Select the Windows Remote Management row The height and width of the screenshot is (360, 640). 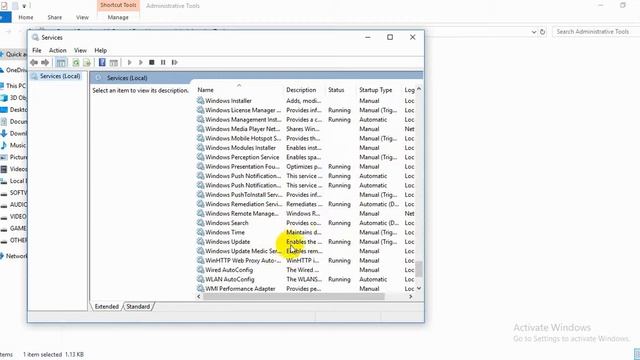pyautogui.click(x=306, y=213)
